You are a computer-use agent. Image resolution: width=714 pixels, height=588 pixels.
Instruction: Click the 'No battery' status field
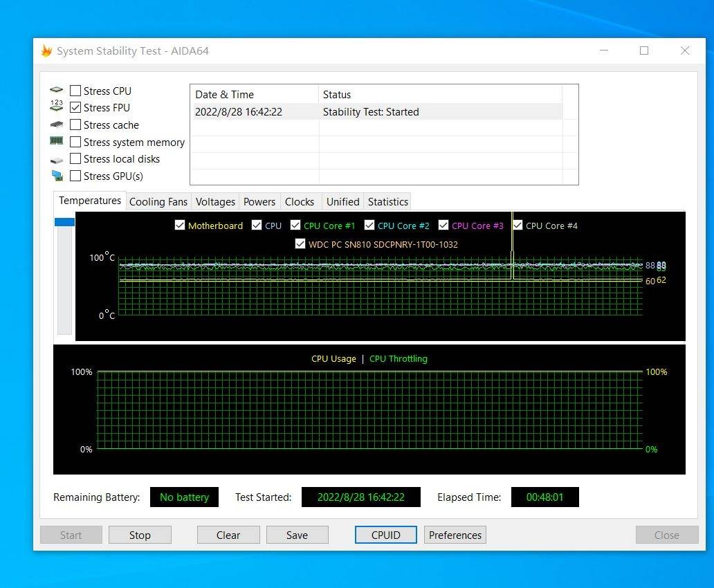185,497
